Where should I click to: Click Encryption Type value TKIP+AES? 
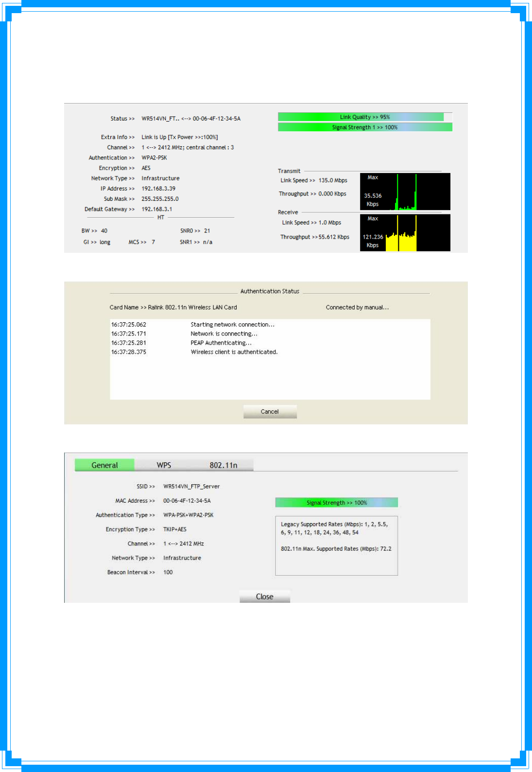[175, 529]
